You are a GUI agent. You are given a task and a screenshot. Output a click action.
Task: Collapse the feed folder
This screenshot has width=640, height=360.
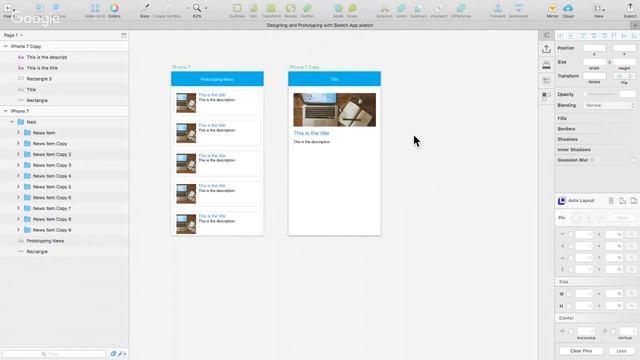coord(12,122)
